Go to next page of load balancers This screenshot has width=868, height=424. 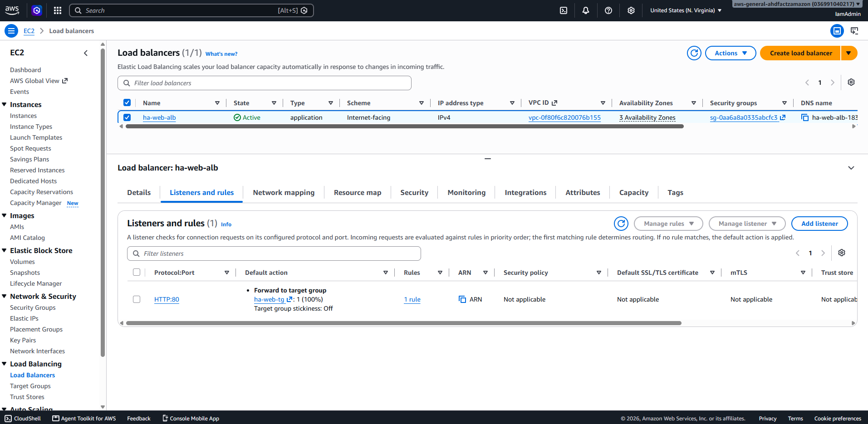tap(833, 83)
